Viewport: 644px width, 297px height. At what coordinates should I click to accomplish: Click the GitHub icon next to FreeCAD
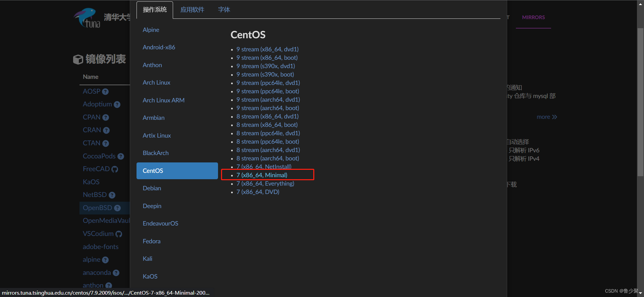115,169
